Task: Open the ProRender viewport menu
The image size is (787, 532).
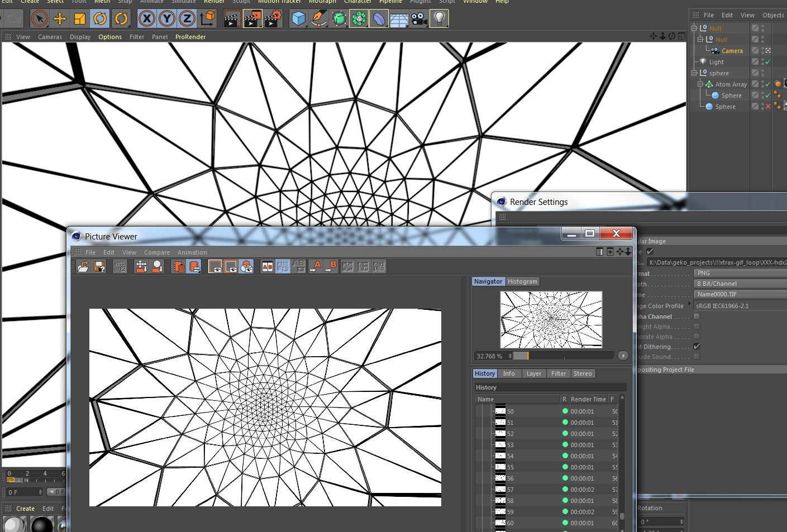Action: [x=190, y=37]
